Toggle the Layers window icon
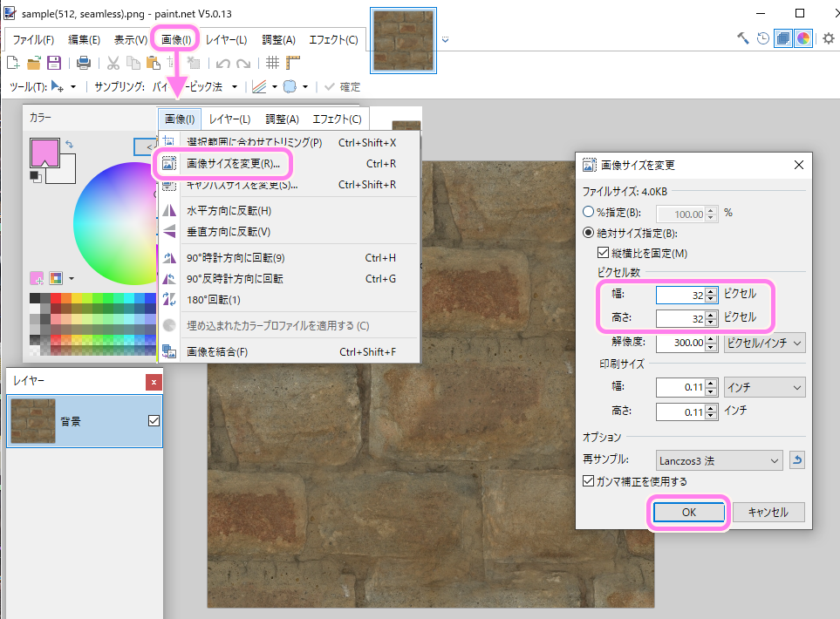Screen dimensions: 840x619 pyautogui.click(x=782, y=39)
